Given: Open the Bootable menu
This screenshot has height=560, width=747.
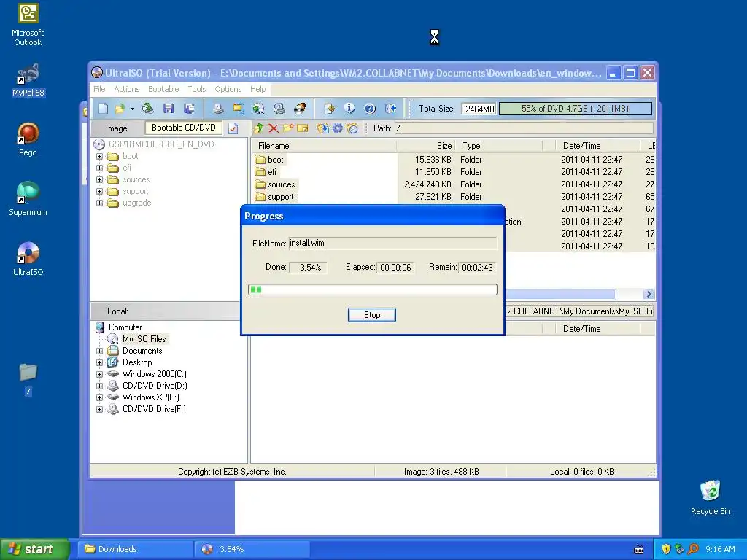Looking at the screenshot, I should tap(163, 89).
